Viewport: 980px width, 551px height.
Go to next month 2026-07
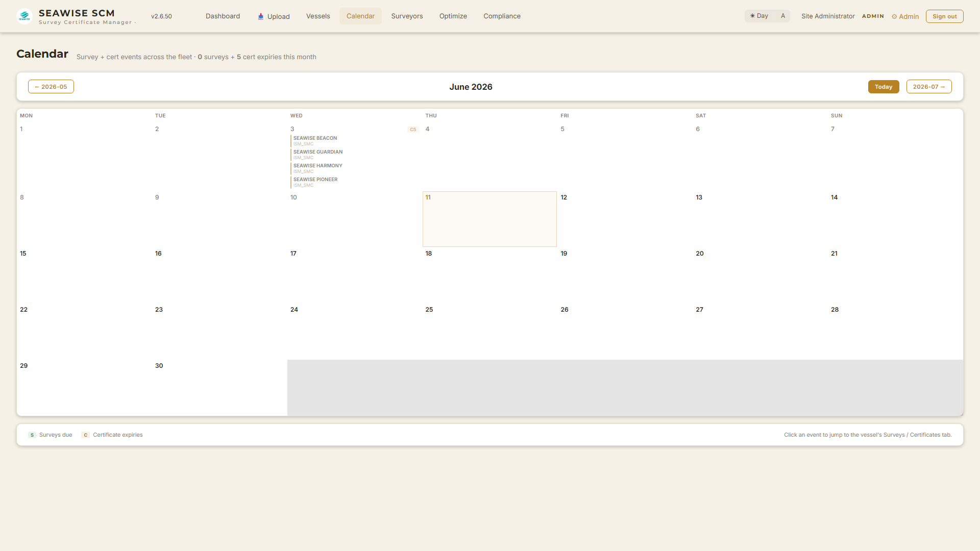[x=929, y=87]
